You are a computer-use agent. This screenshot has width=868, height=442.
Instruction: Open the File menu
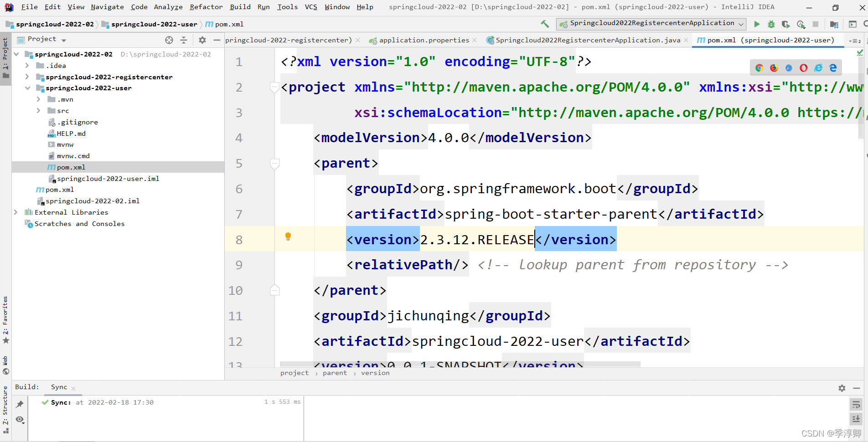tap(30, 7)
